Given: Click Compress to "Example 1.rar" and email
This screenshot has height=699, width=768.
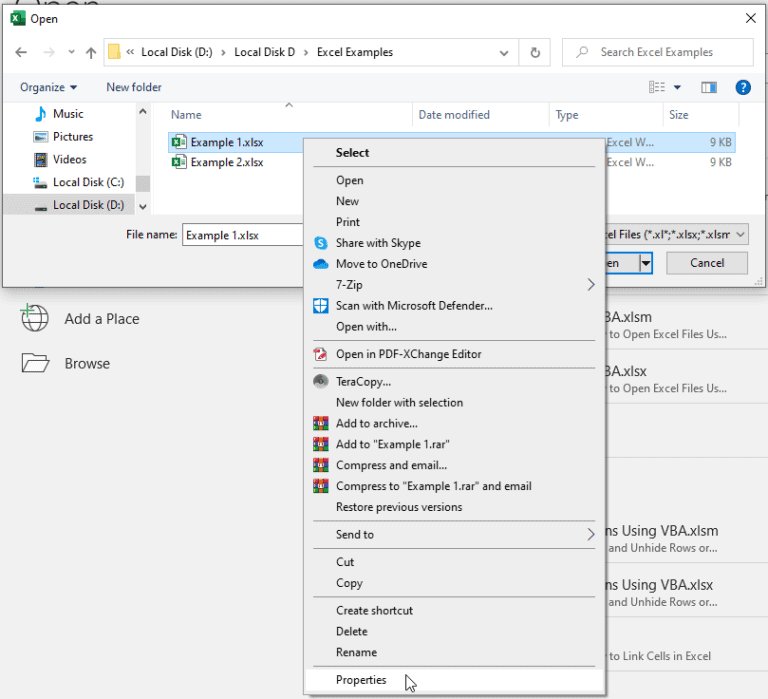Looking at the screenshot, I should pos(433,486).
